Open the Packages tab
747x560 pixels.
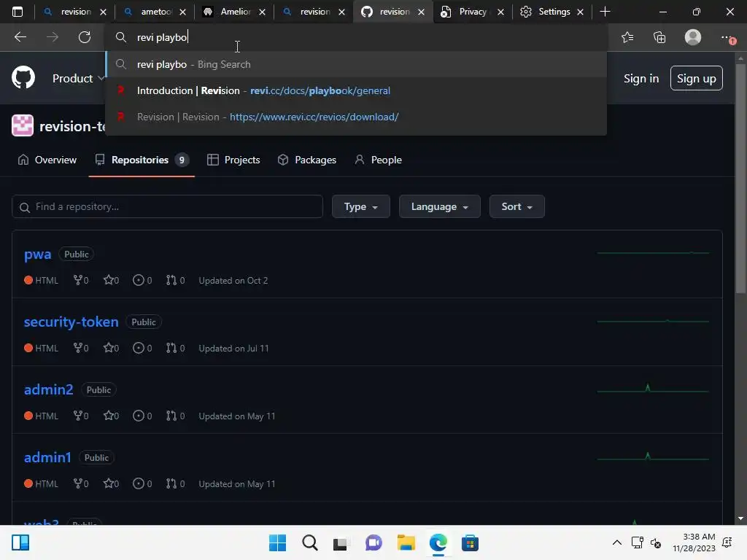coord(307,160)
